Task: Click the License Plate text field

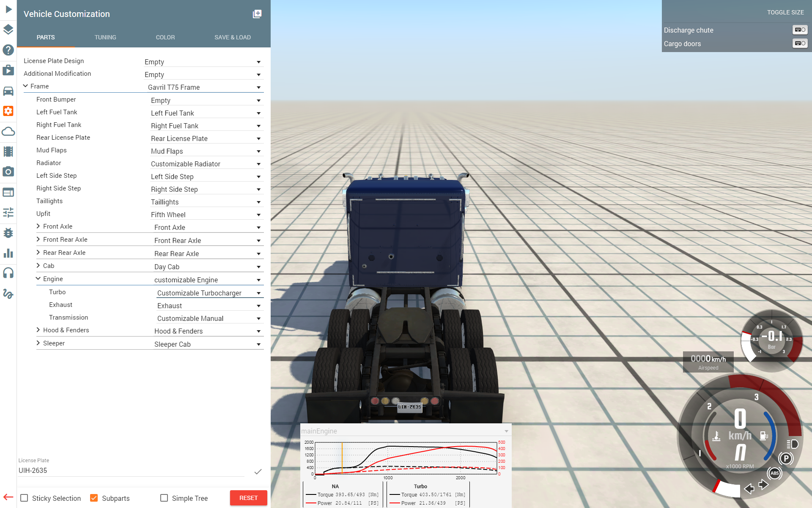Action: pyautogui.click(x=131, y=470)
